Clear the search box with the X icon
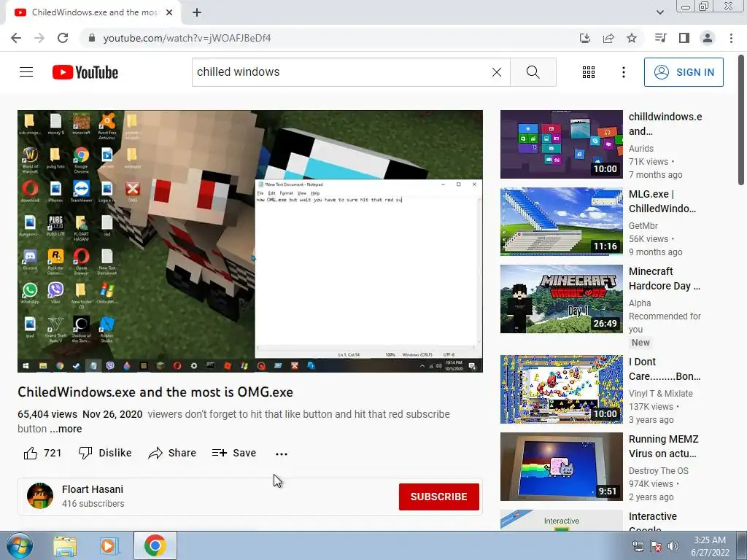This screenshot has height=560, width=747. pyautogui.click(x=496, y=72)
